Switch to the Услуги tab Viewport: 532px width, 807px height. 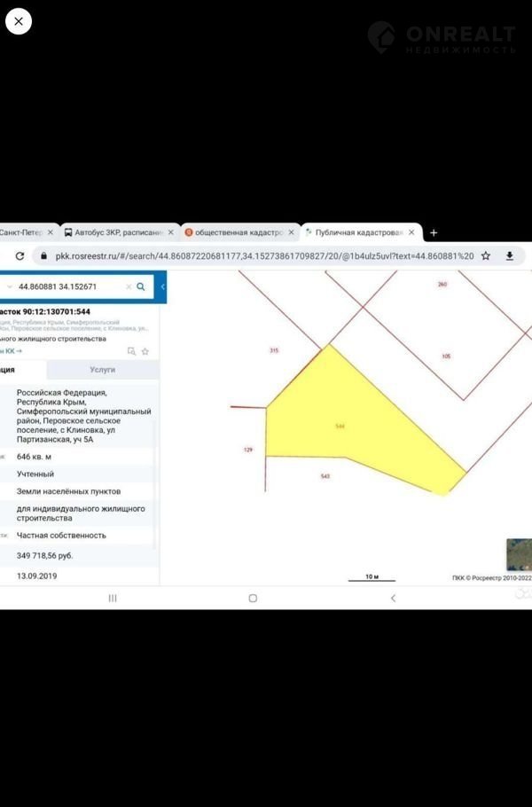point(102,370)
